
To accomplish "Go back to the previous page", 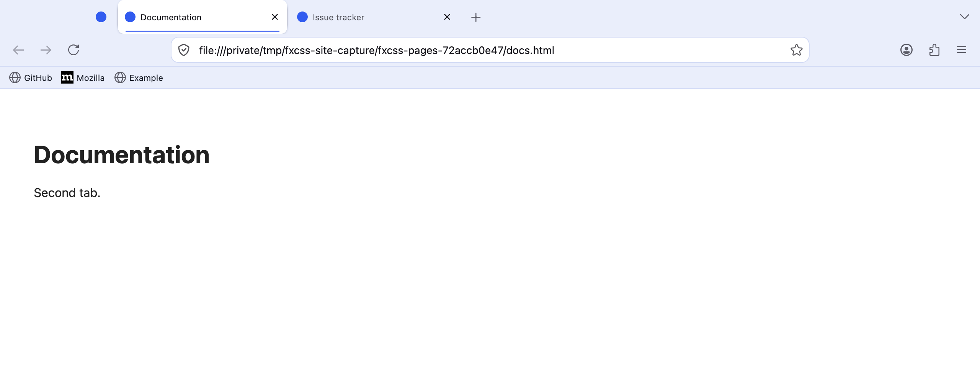I will click(18, 50).
